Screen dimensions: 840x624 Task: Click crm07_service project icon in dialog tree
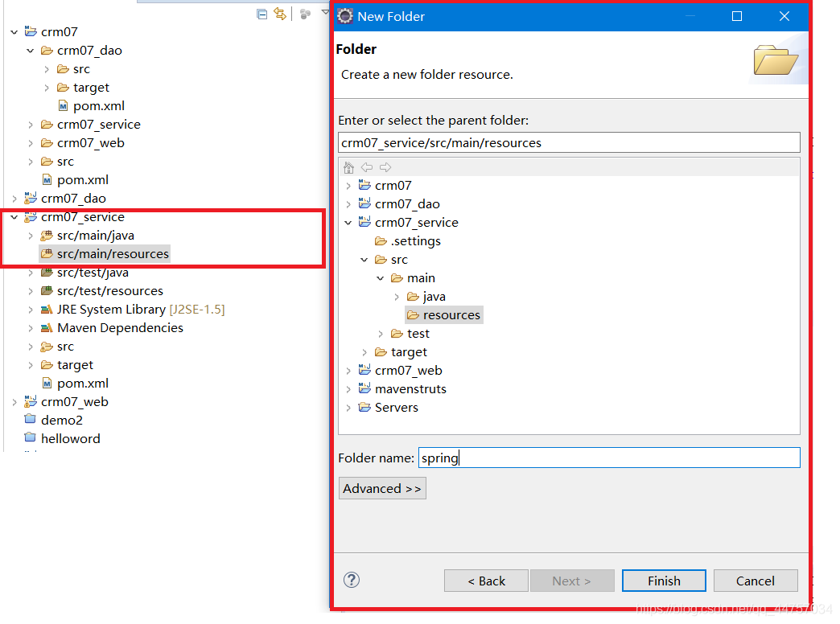[x=364, y=222]
